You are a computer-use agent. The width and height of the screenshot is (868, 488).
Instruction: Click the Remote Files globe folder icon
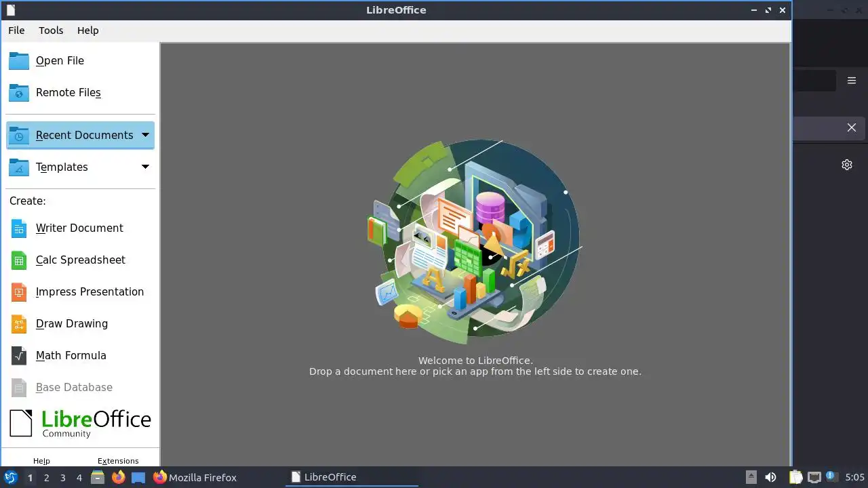19,93
